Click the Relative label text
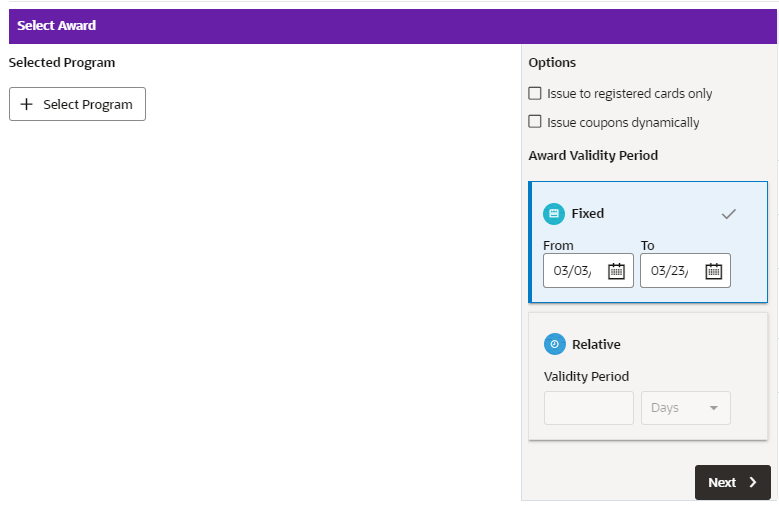Viewport: 779px width, 509px height. [596, 345]
